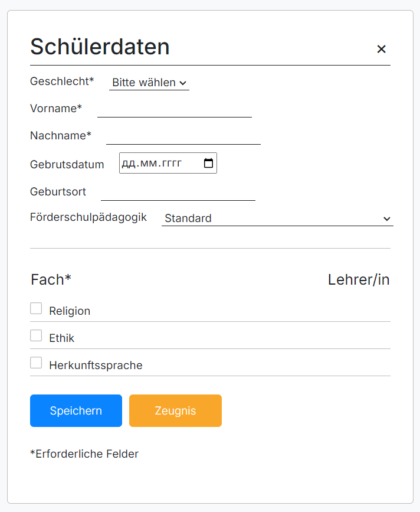The width and height of the screenshot is (420, 512).
Task: Open the calendar picker icon for Gebrutsdatum
Action: coord(208,164)
